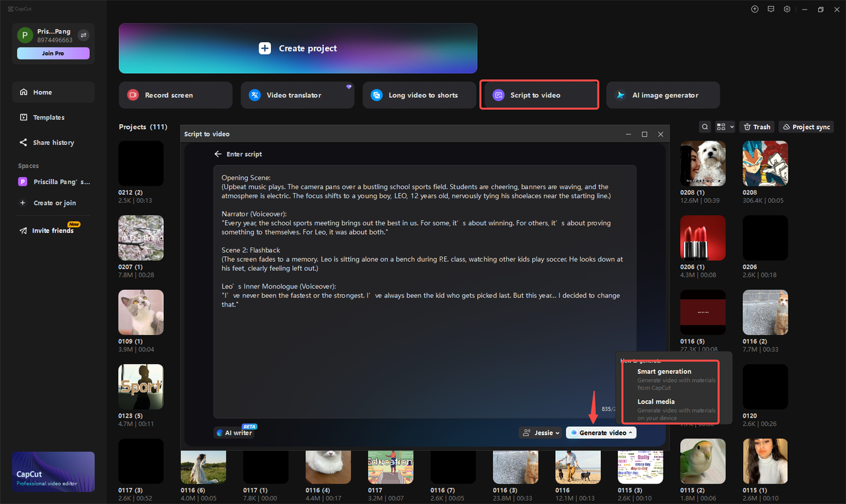Open the black project 0120 thumbnail
The image size is (846, 504).
765,387
